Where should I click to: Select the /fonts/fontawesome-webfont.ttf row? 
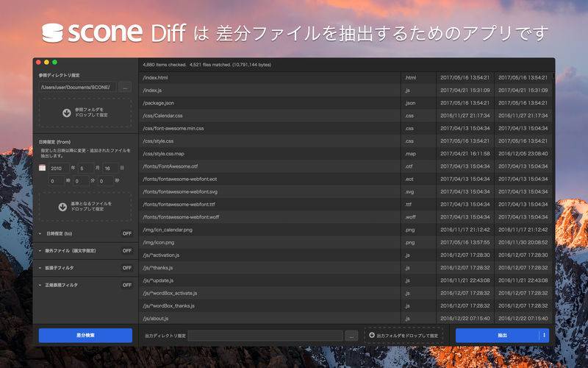pos(346,205)
